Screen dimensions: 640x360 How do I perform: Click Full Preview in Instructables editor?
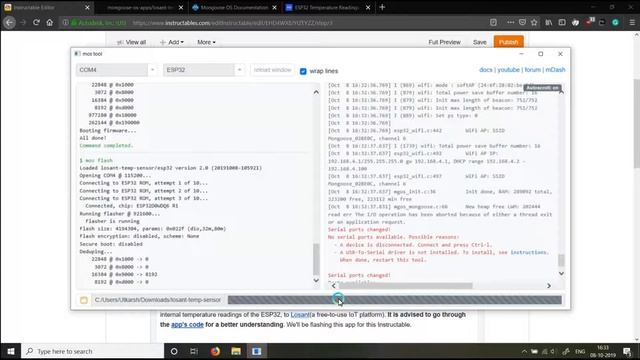click(444, 42)
